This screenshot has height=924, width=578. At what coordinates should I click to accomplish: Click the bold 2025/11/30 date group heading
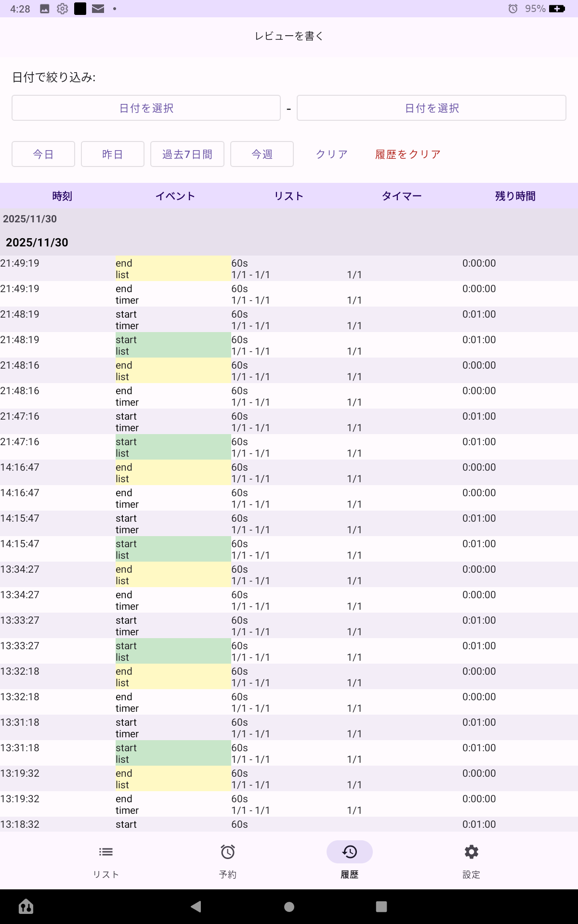point(37,243)
